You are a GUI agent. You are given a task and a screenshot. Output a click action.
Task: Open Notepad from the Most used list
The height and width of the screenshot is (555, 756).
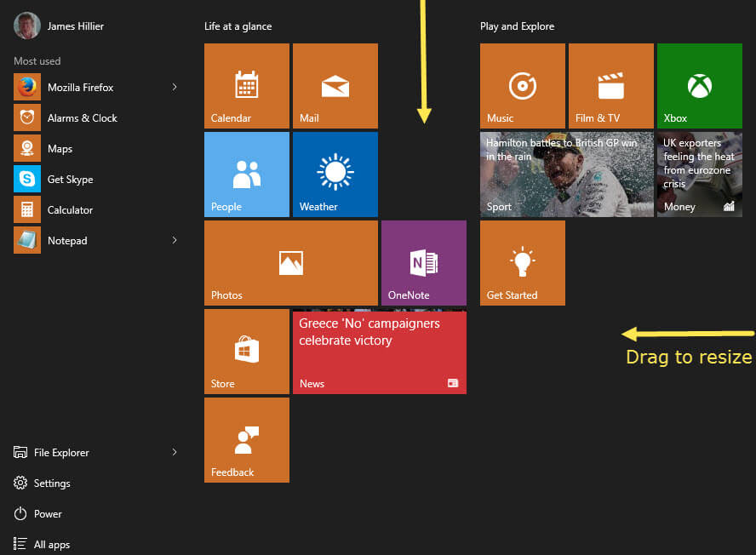[x=96, y=240]
